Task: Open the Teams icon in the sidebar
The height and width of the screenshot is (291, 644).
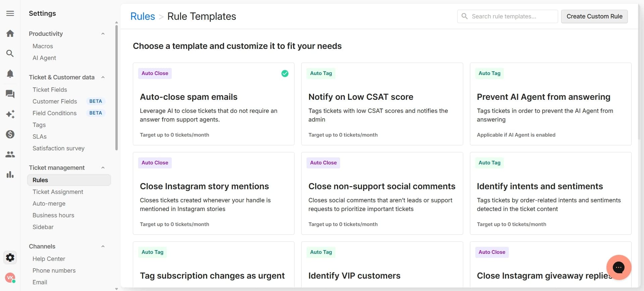Action: click(10, 154)
